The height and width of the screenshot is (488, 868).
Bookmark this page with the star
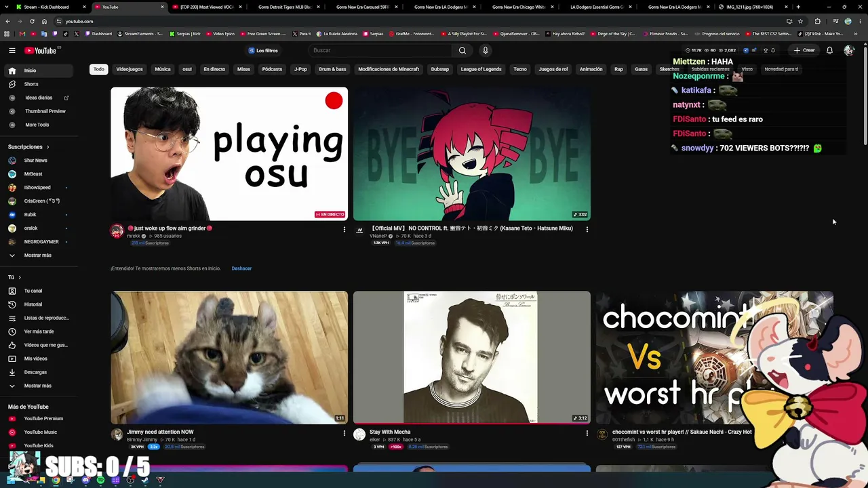[800, 21]
